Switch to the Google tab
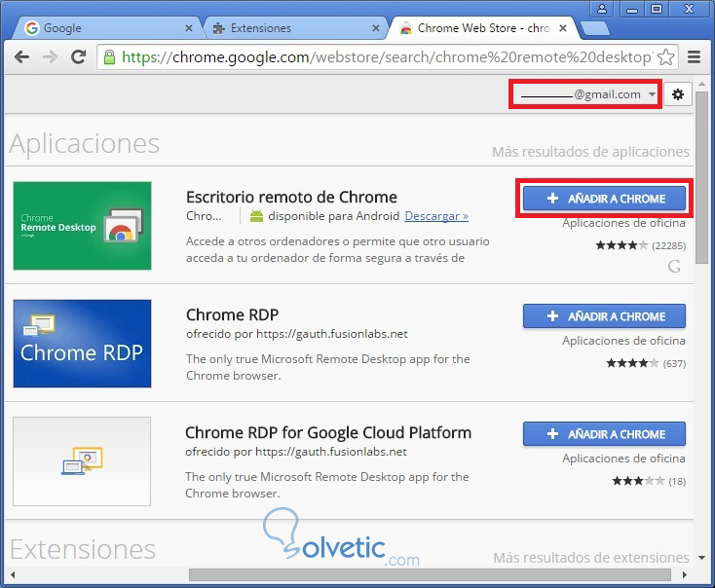This screenshot has width=715, height=588. (x=107, y=28)
